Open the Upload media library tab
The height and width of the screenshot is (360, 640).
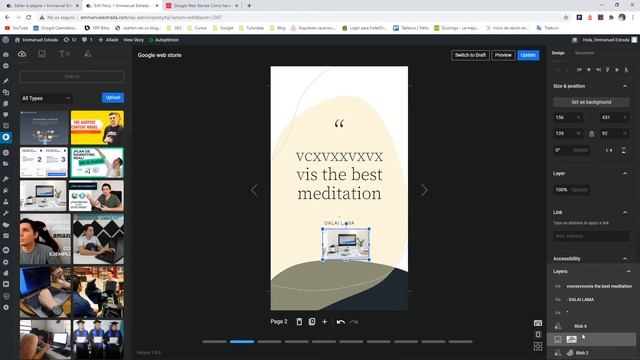(x=22, y=54)
